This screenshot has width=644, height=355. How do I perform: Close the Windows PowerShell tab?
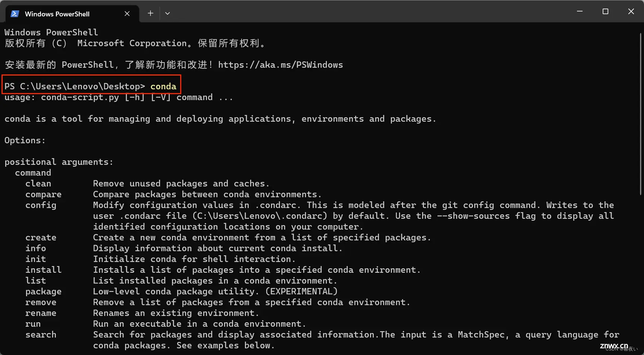pyautogui.click(x=127, y=14)
